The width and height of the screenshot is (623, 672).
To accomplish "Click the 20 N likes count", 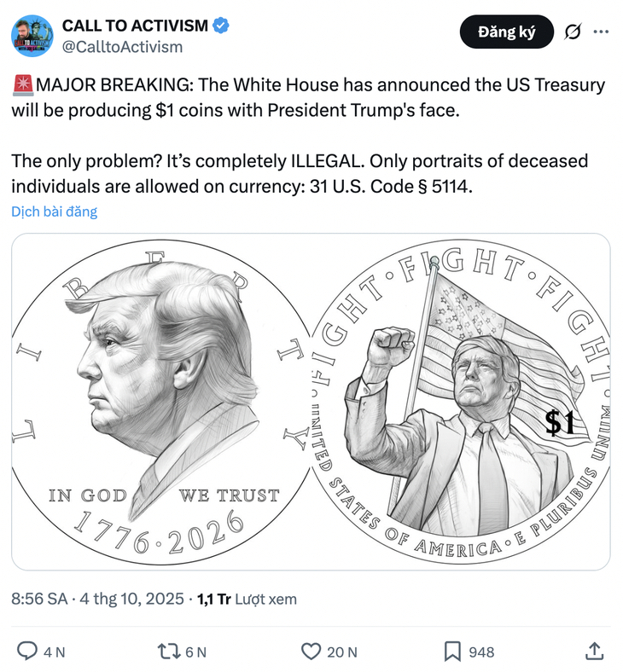I will (x=342, y=652).
